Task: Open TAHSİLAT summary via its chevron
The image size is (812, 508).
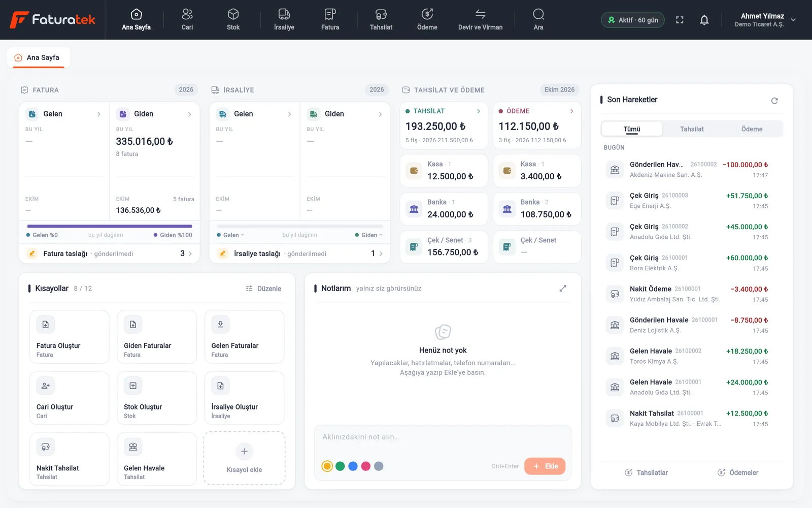Action: 479,111
